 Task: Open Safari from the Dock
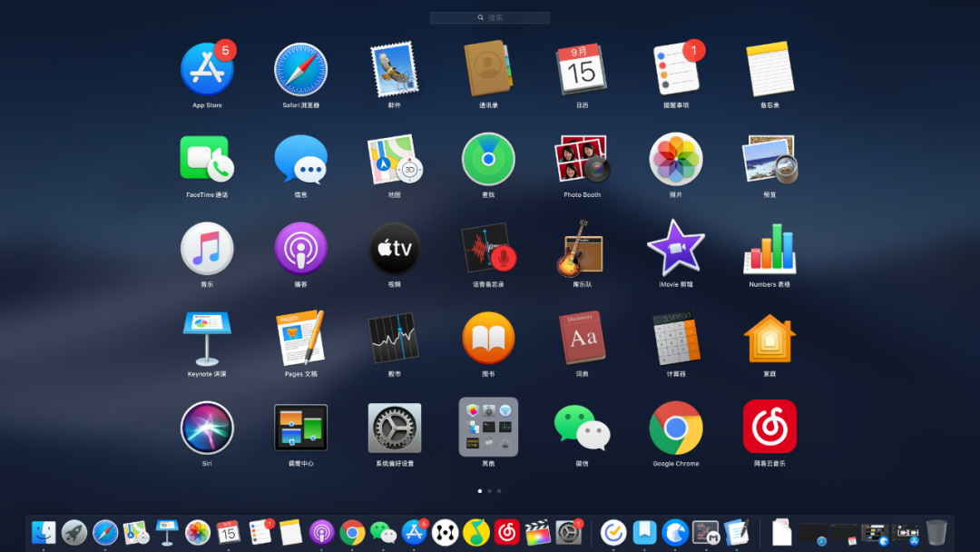(x=105, y=533)
